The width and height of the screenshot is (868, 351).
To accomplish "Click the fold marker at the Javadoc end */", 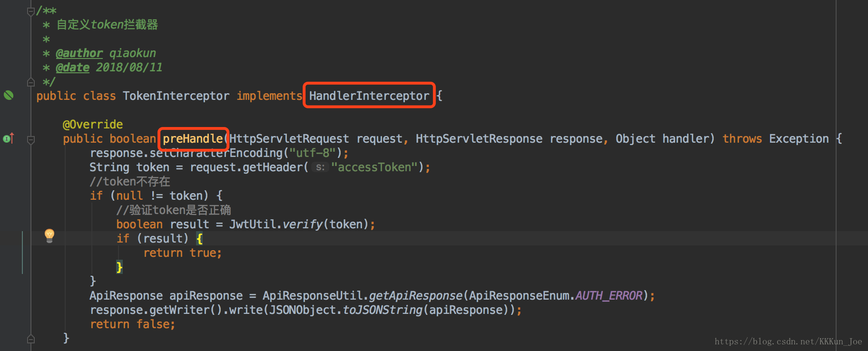I will click(31, 82).
